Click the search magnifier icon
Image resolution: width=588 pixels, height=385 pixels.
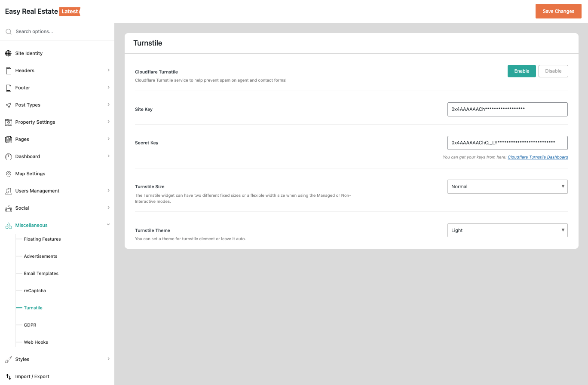[x=8, y=31]
